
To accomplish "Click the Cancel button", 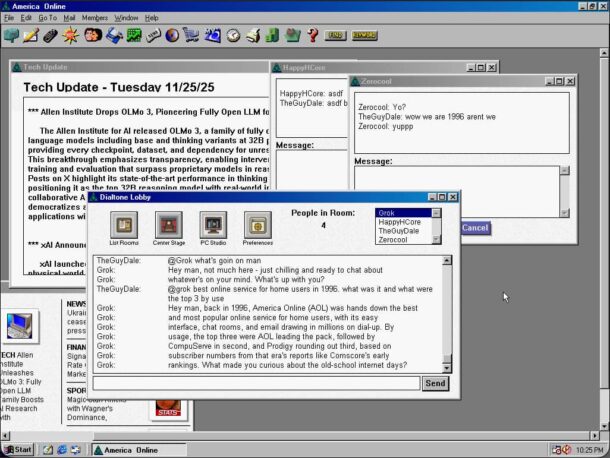I will click(x=475, y=228).
